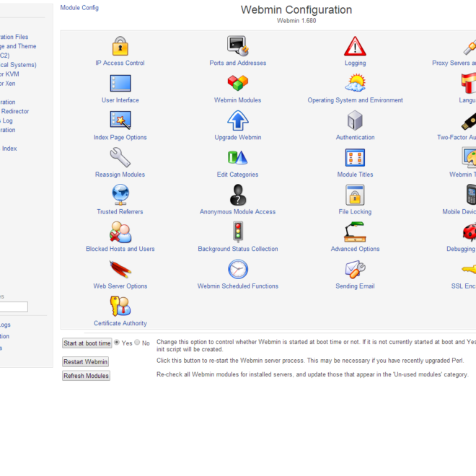Open the Advanced Options desk lamp icon

355,232
